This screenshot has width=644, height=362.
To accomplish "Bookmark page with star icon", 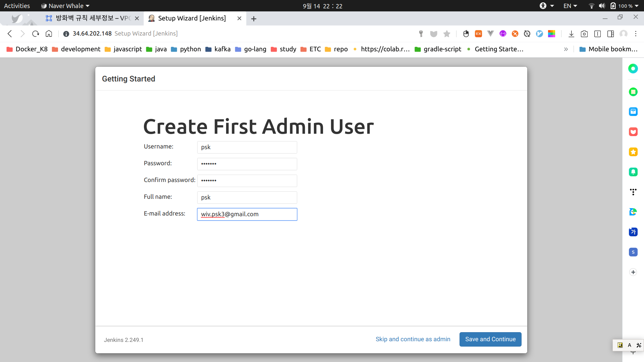I will tap(446, 34).
